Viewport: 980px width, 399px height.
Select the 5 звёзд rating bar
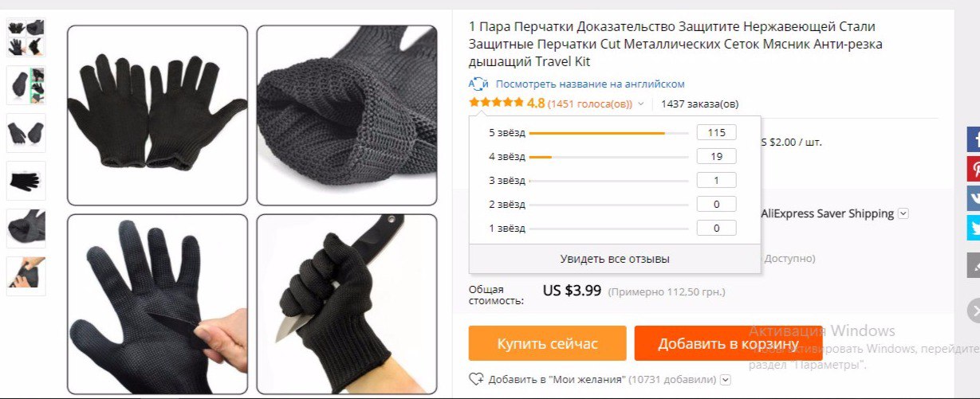pos(608,133)
